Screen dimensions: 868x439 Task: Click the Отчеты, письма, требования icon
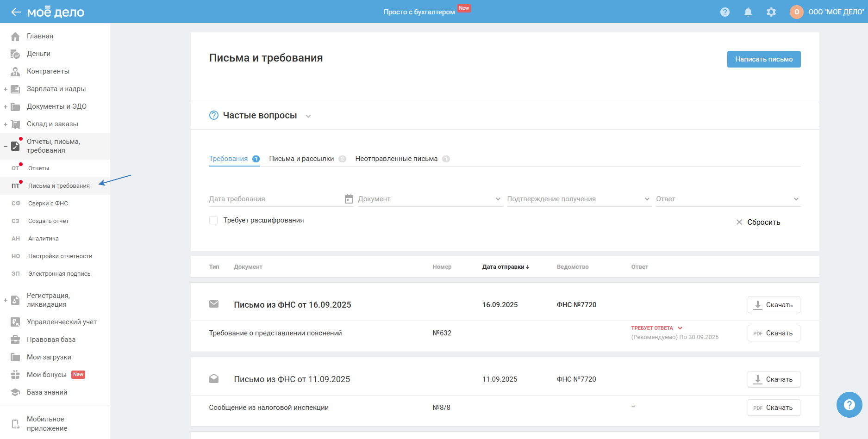tap(15, 146)
